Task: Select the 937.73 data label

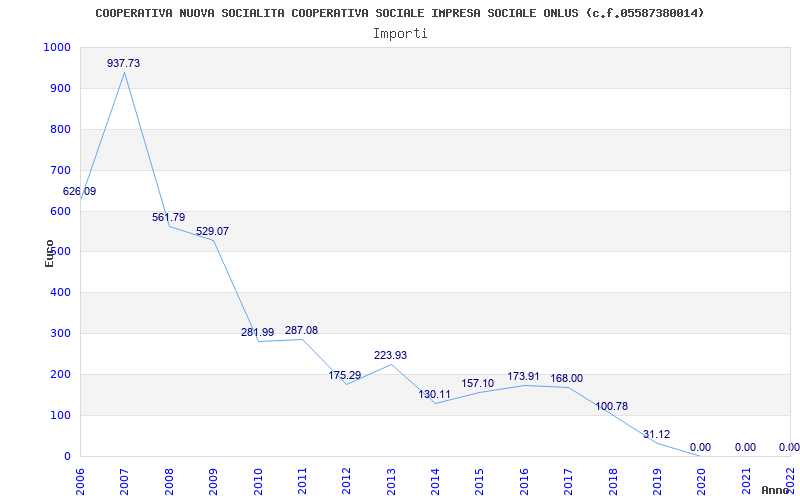Action: 123,63
